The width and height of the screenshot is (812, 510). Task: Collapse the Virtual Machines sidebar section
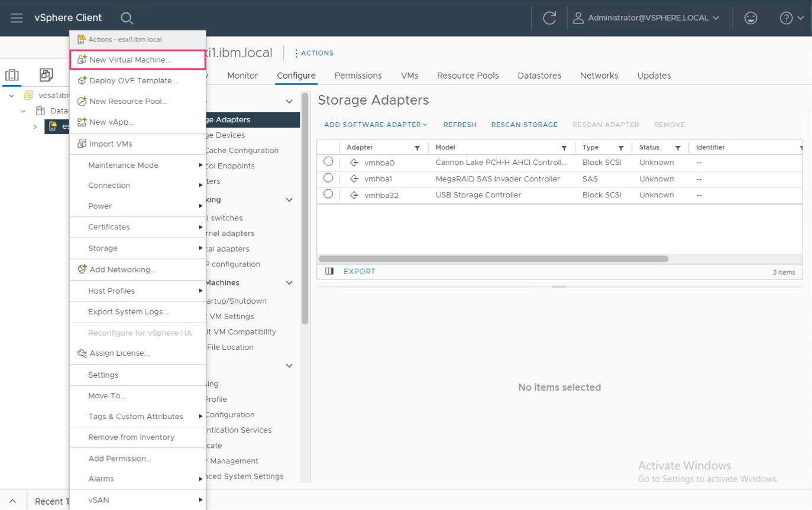click(289, 282)
